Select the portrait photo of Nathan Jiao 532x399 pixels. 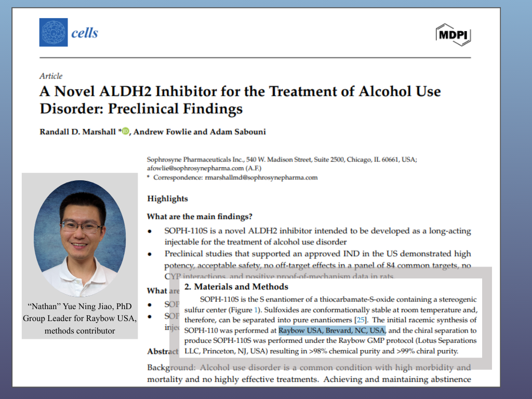(79, 238)
